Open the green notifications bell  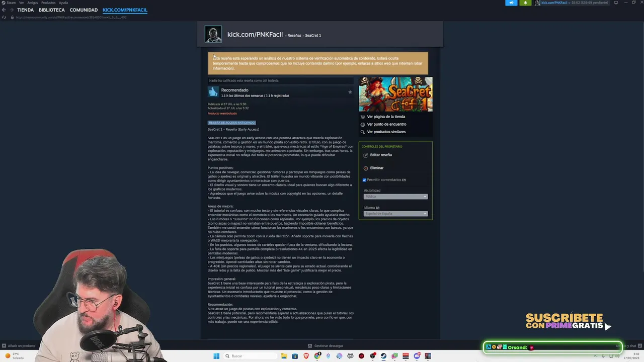[x=525, y=3]
